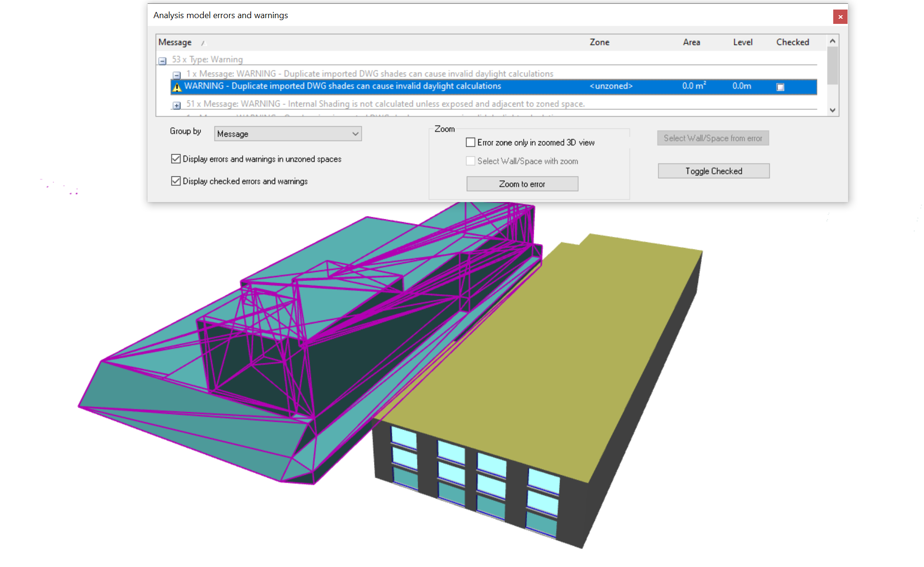Image resolution: width=924 pixels, height=567 pixels.
Task: Click the list scrollbar up arrow
Action: [x=832, y=41]
